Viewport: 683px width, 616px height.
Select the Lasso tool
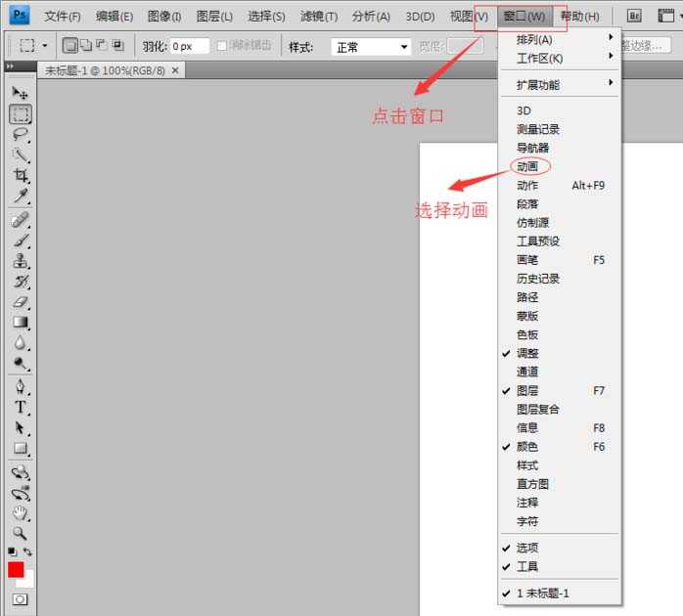coord(20,134)
